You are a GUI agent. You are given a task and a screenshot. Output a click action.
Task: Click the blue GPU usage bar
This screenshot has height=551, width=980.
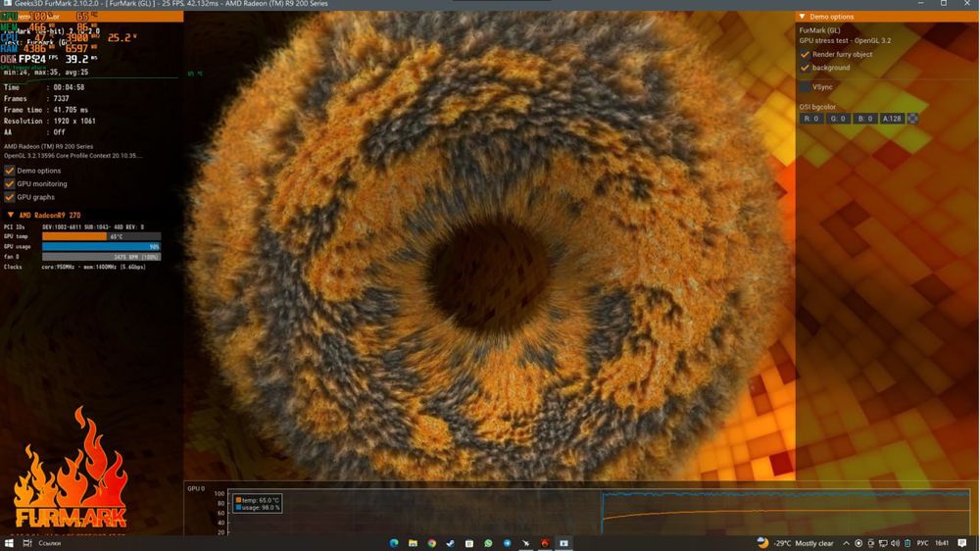click(101, 246)
